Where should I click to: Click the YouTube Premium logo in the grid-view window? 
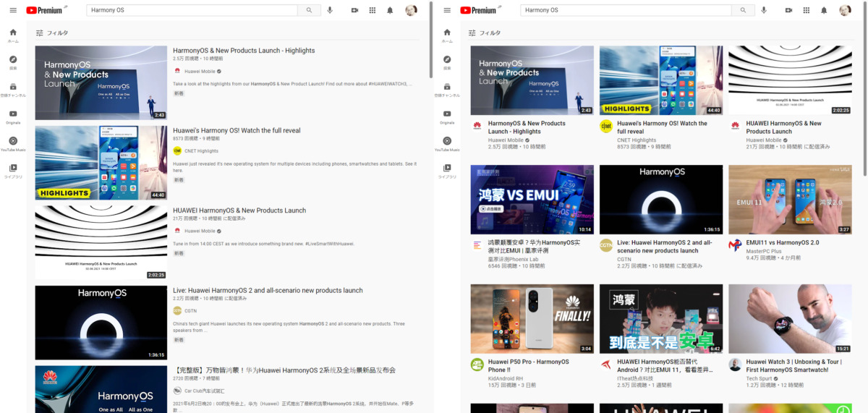(x=479, y=10)
